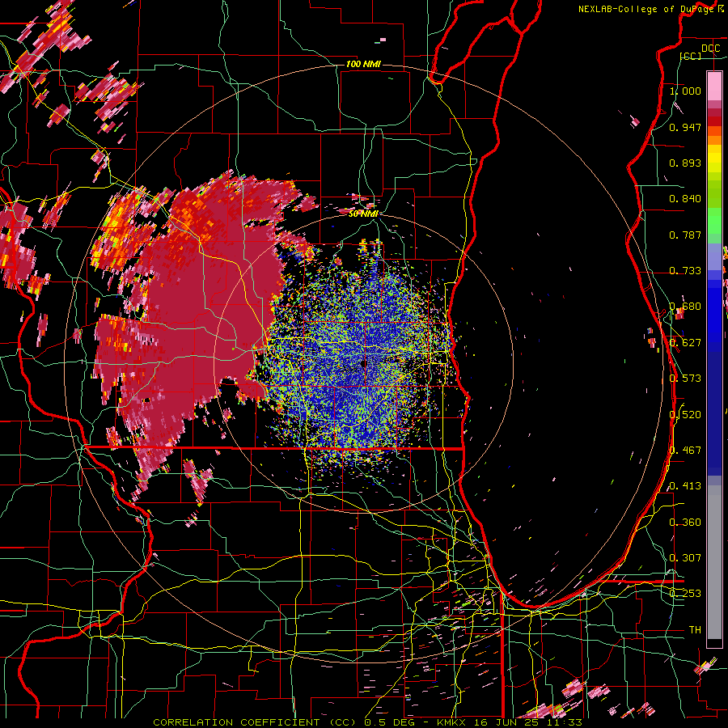Click the '11:33' time in bottom caption

point(564,722)
